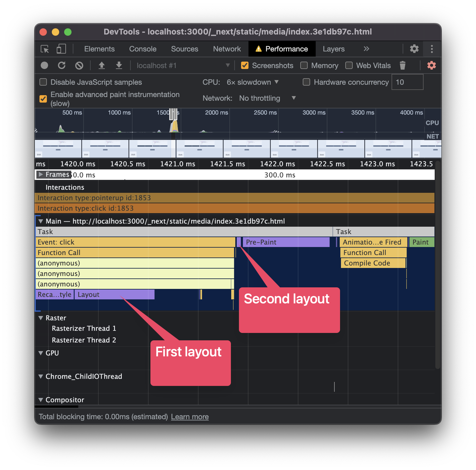Switch to the Sources tab

click(185, 49)
